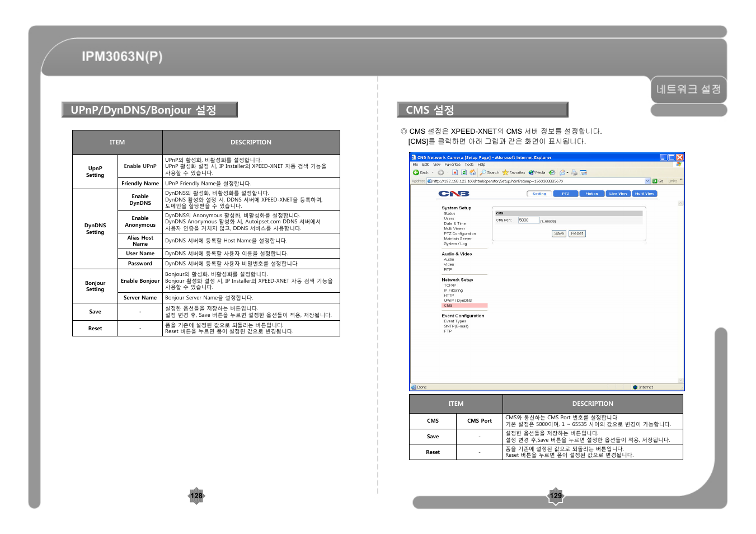
Task: Open the File menu
Action: pyautogui.click(x=415, y=164)
